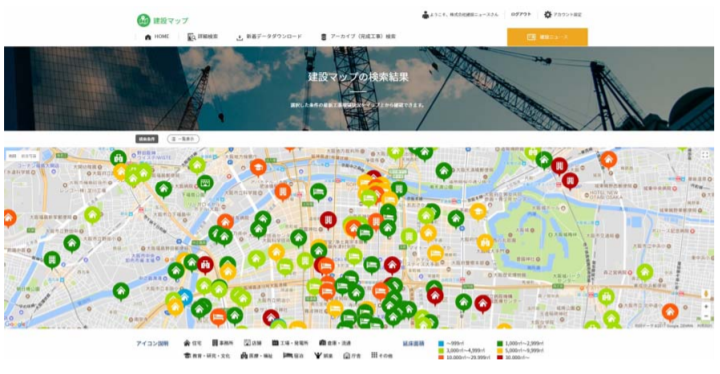Click the ログアウト logout link

click(521, 15)
